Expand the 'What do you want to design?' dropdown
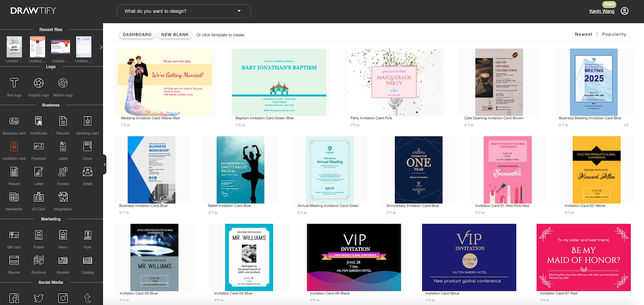 pos(183,11)
